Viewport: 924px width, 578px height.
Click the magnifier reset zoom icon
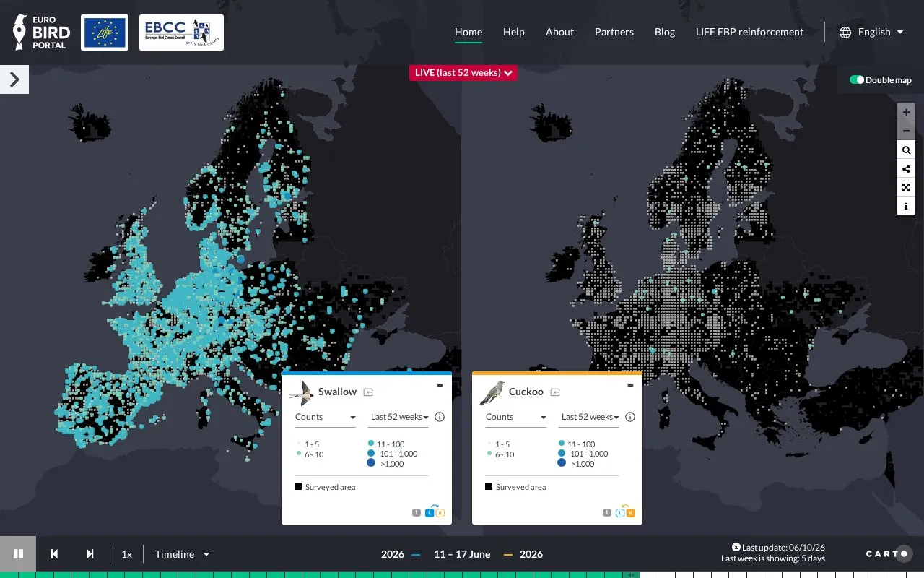click(906, 150)
